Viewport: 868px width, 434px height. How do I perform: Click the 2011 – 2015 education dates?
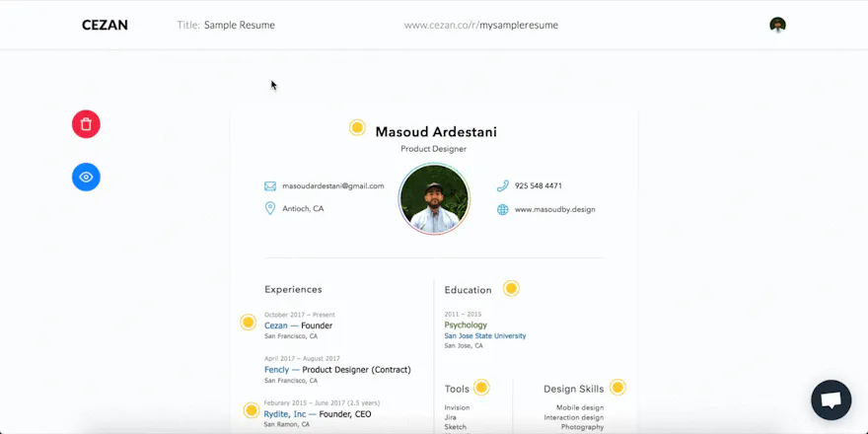click(463, 315)
